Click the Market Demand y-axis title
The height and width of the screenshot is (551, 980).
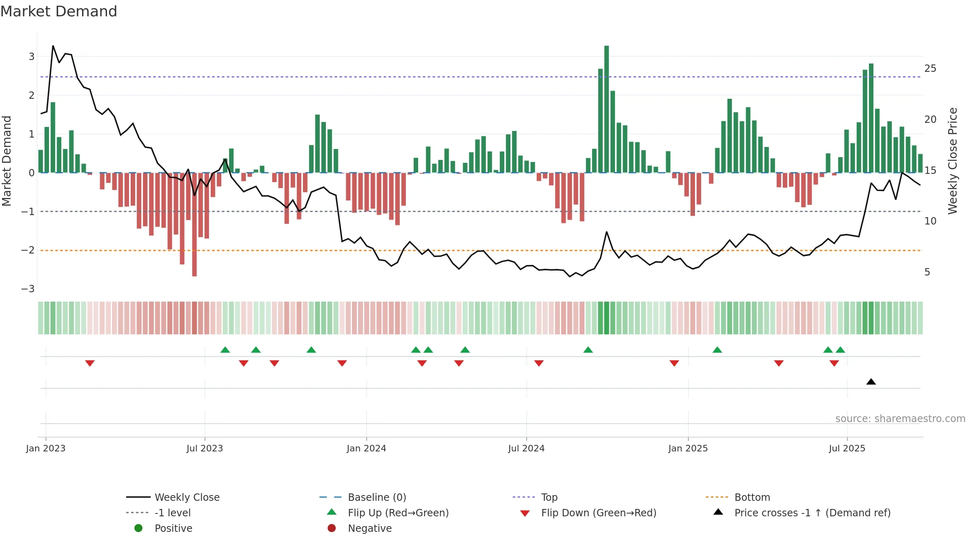coord(7,161)
